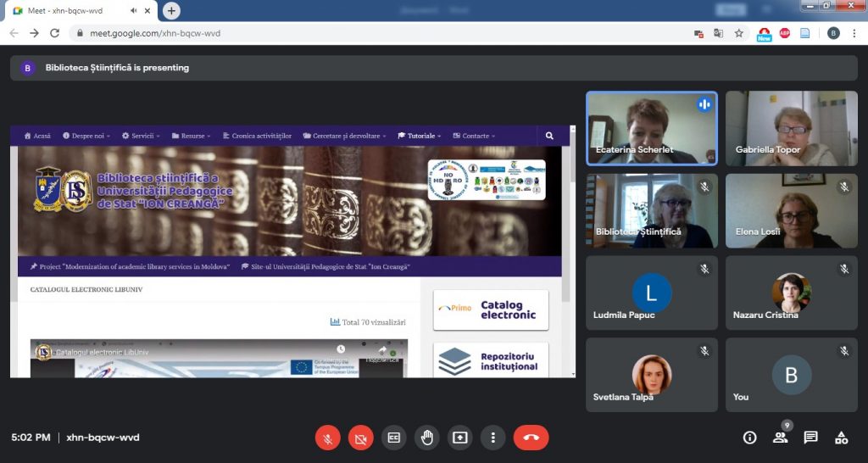The width and height of the screenshot is (868, 463).
Task: Click the Total 70 vizualizări counter
Action: 368,321
